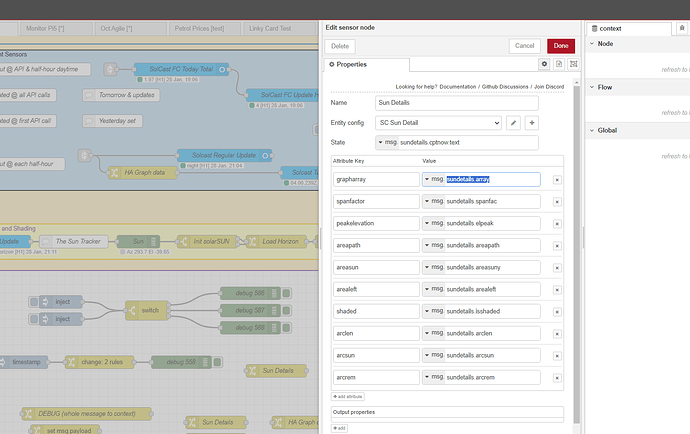The width and height of the screenshot is (690, 434).
Task: Click the Name field containing Sun Details
Action: click(456, 102)
